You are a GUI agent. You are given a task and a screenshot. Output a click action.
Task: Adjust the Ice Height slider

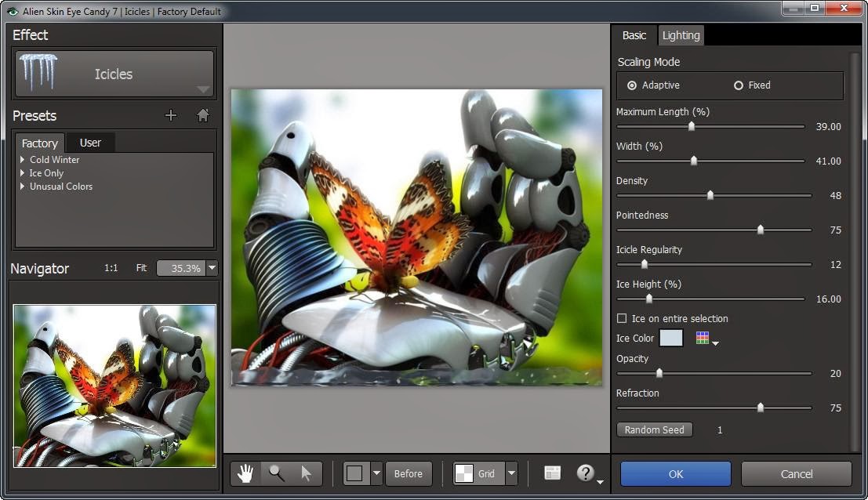(648, 298)
